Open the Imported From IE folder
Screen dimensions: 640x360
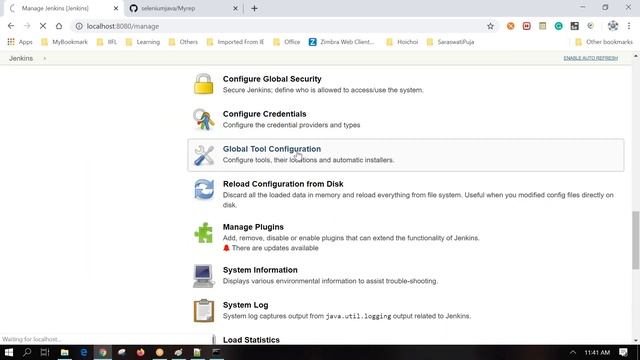coord(235,42)
